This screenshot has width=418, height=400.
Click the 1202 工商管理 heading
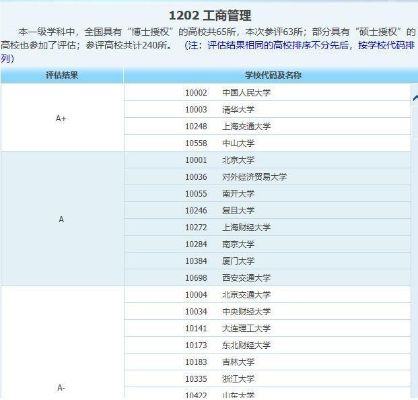tap(210, 15)
